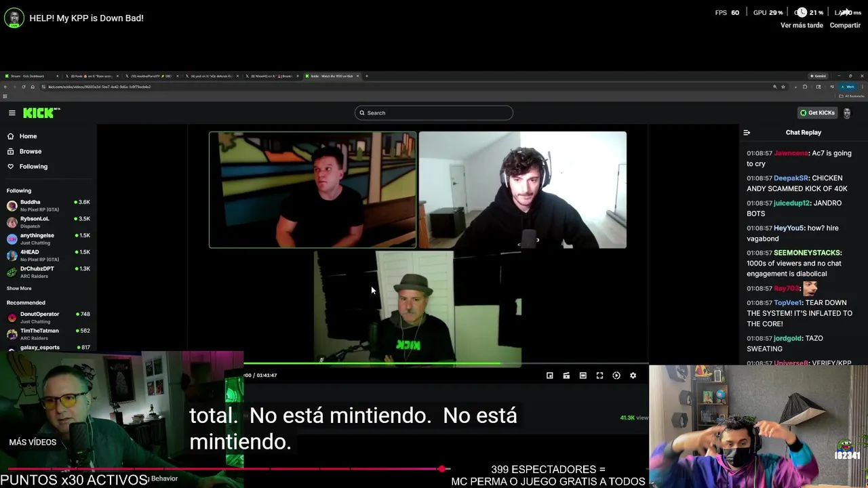Viewport: 868px width, 488px height.
Task: Expand Following list with Show More
Action: point(19,288)
